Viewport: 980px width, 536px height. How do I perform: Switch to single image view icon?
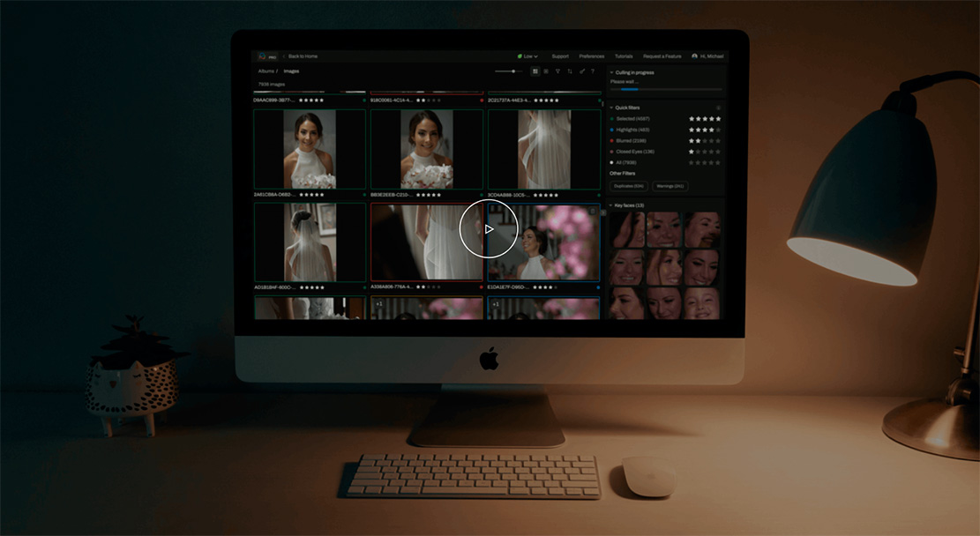click(x=547, y=71)
